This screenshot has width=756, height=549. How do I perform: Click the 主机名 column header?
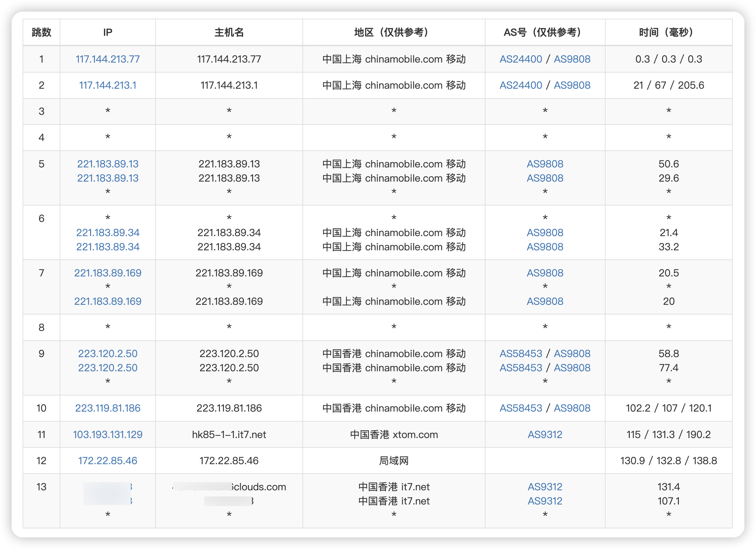(x=229, y=32)
